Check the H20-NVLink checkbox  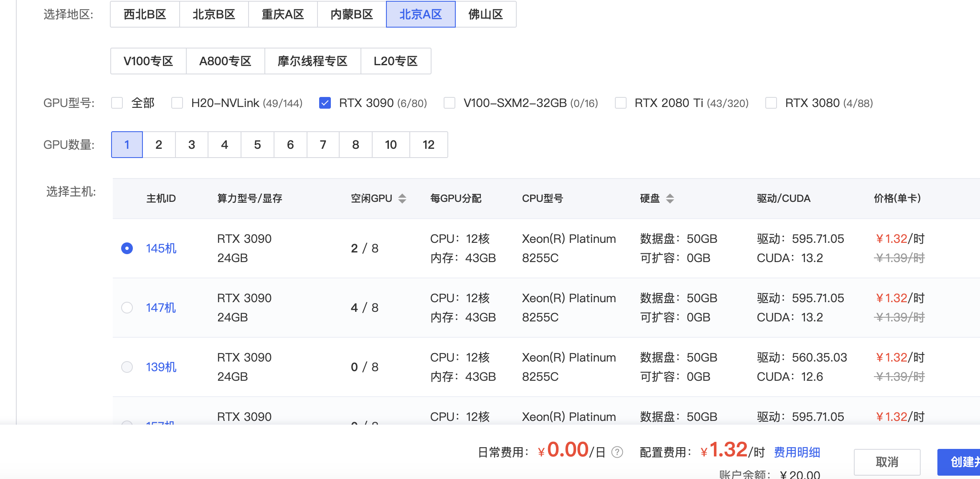[177, 103]
